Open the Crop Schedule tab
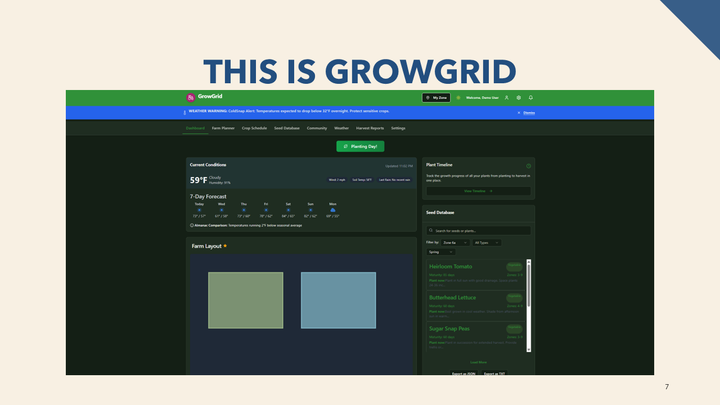Image resolution: width=720 pixels, height=405 pixels. (254, 128)
